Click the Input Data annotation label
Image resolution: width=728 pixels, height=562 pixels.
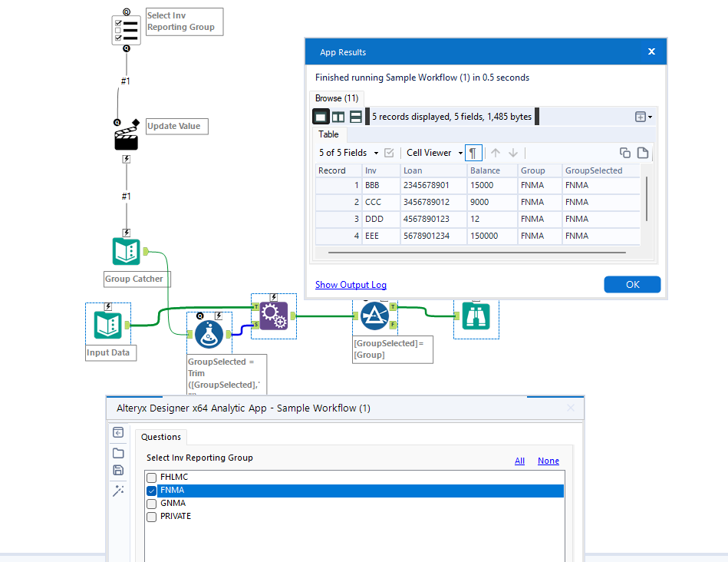tap(111, 353)
